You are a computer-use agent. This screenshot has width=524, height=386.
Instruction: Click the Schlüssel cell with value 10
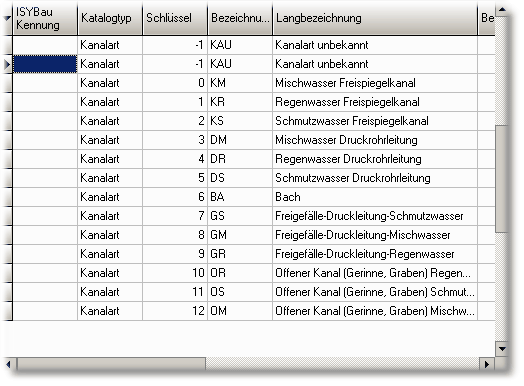(x=175, y=273)
